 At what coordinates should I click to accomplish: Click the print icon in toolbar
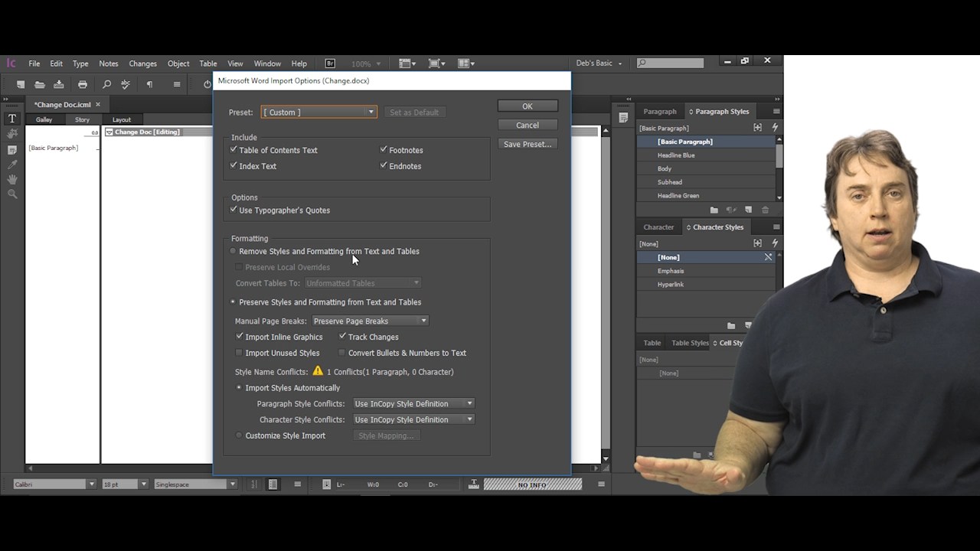tap(83, 84)
